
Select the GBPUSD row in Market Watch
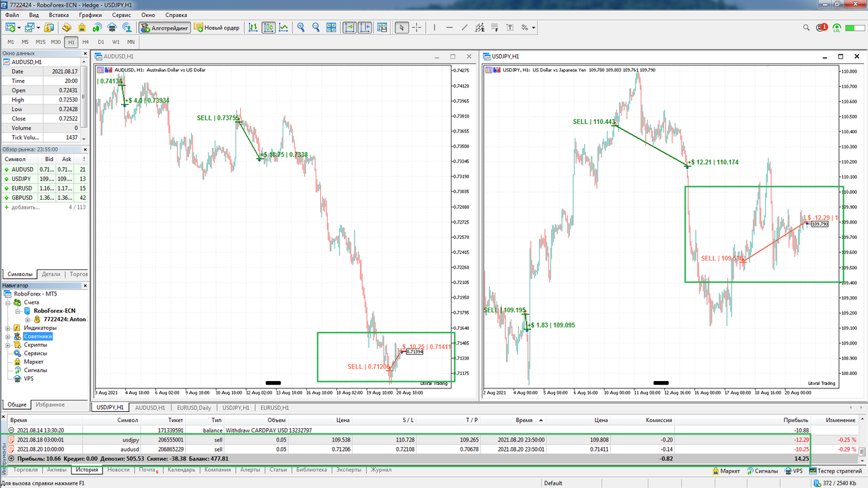(44, 198)
